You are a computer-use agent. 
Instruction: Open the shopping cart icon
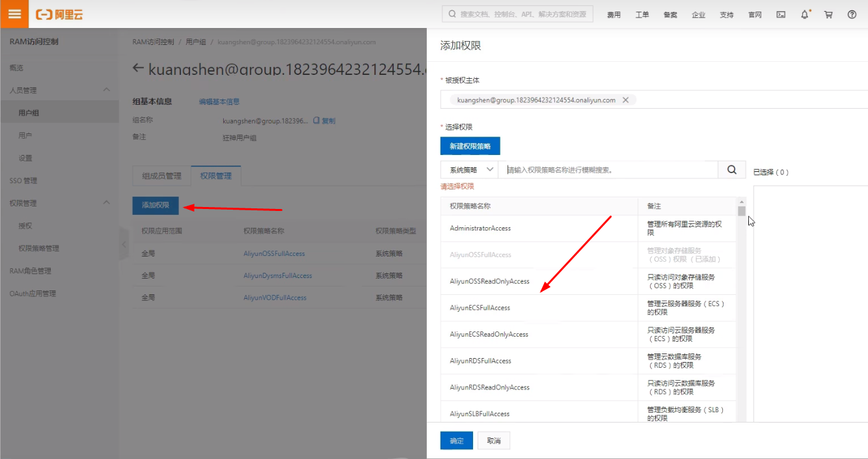coord(828,14)
